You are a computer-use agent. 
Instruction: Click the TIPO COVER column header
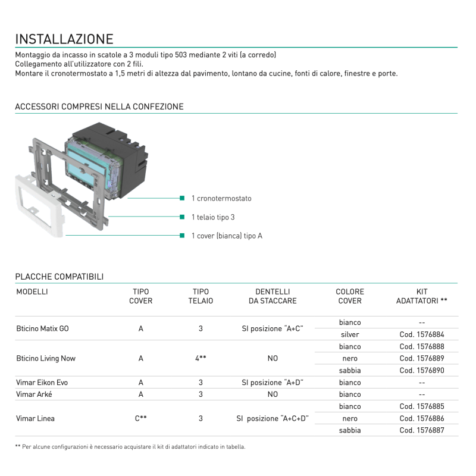coord(140,296)
